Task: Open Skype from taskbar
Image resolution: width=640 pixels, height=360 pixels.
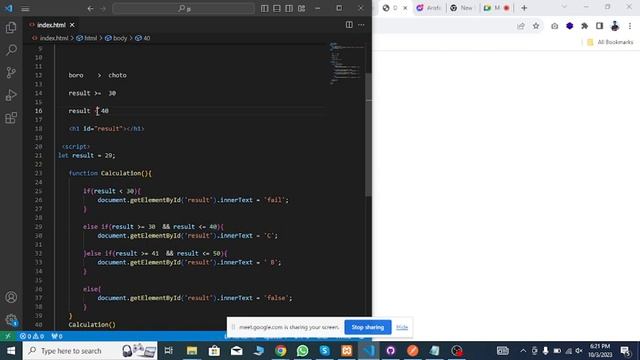Action: coord(324,351)
